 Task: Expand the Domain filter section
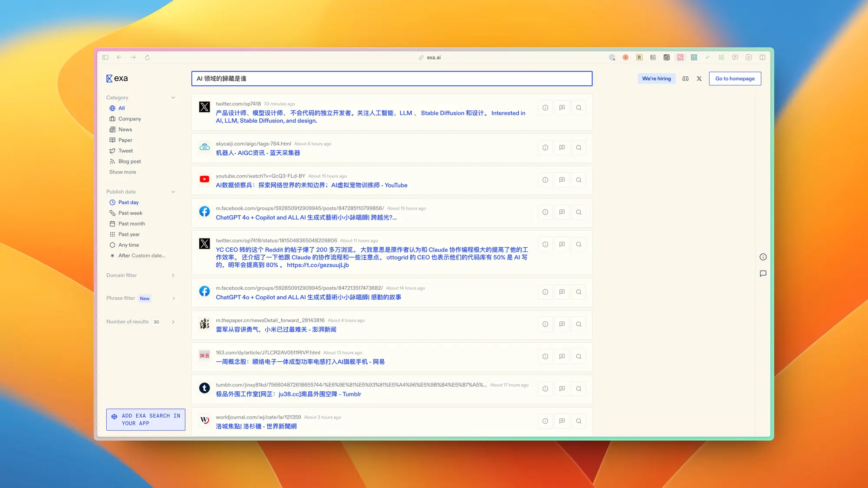click(x=173, y=275)
